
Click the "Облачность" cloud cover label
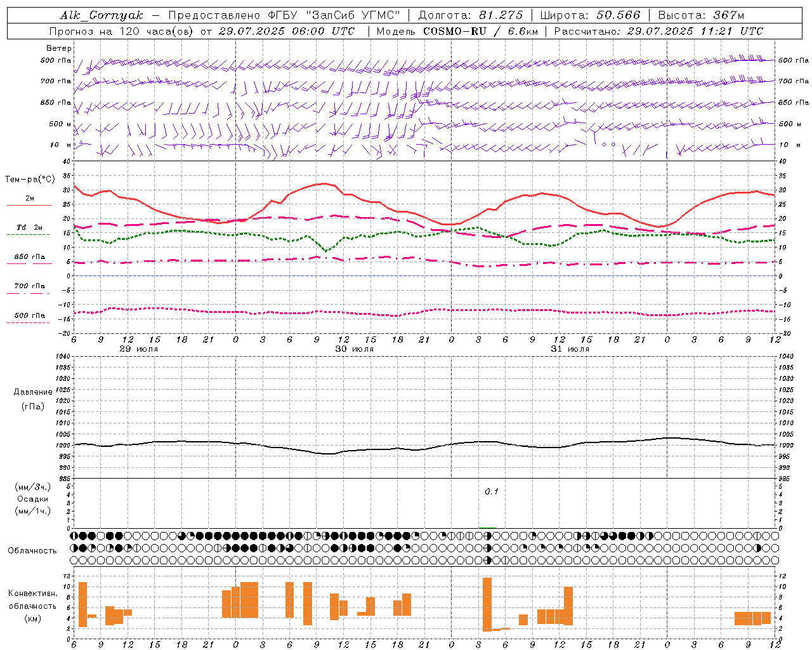(32, 551)
